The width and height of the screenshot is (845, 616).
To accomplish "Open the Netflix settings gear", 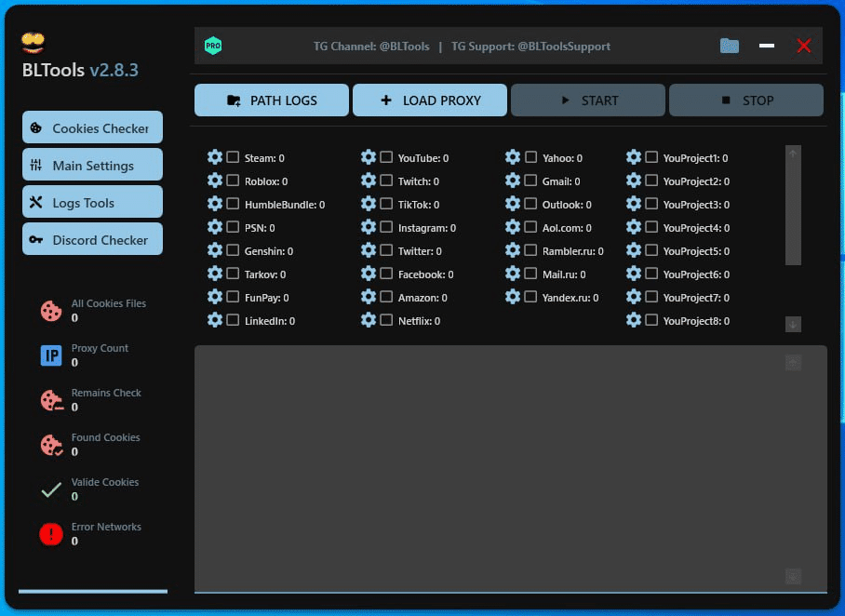I will pyautogui.click(x=369, y=320).
